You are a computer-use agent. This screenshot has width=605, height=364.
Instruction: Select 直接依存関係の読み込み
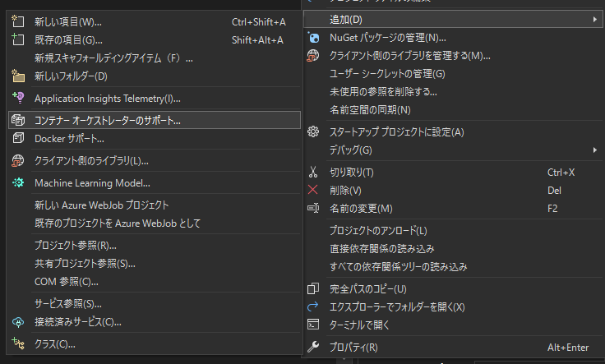pyautogui.click(x=453, y=249)
